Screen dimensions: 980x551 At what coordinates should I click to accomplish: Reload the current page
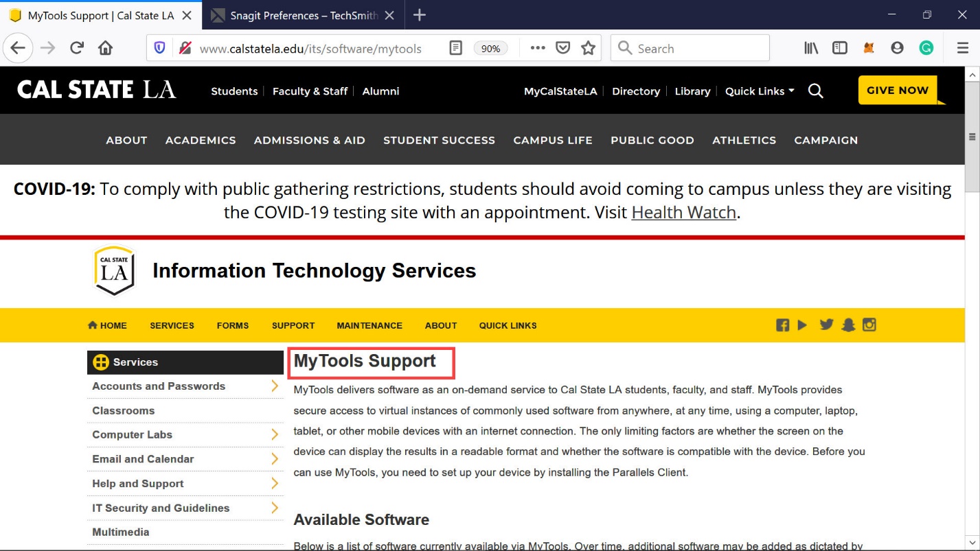click(77, 48)
